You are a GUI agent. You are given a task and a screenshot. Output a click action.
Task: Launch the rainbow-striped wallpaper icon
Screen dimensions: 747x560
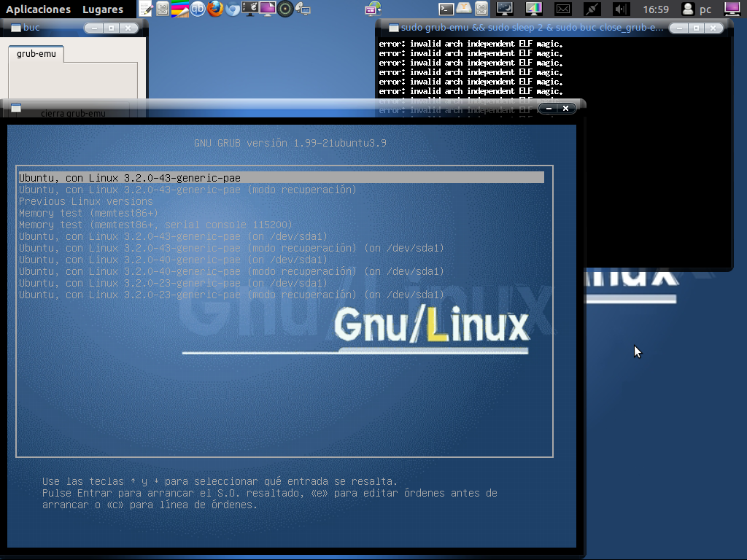click(x=180, y=9)
